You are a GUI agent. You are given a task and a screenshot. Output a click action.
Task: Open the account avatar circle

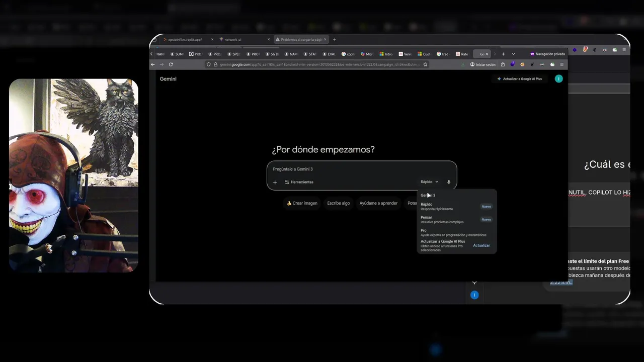(558, 78)
